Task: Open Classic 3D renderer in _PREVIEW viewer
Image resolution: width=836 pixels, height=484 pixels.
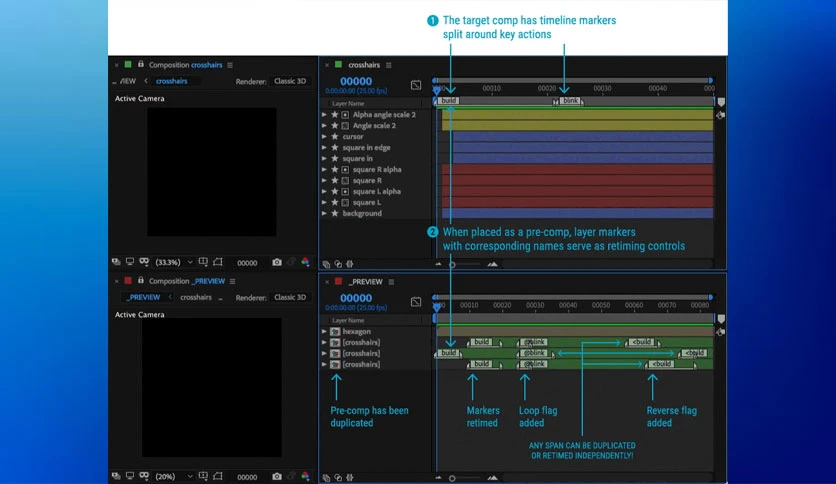Action: click(290, 297)
